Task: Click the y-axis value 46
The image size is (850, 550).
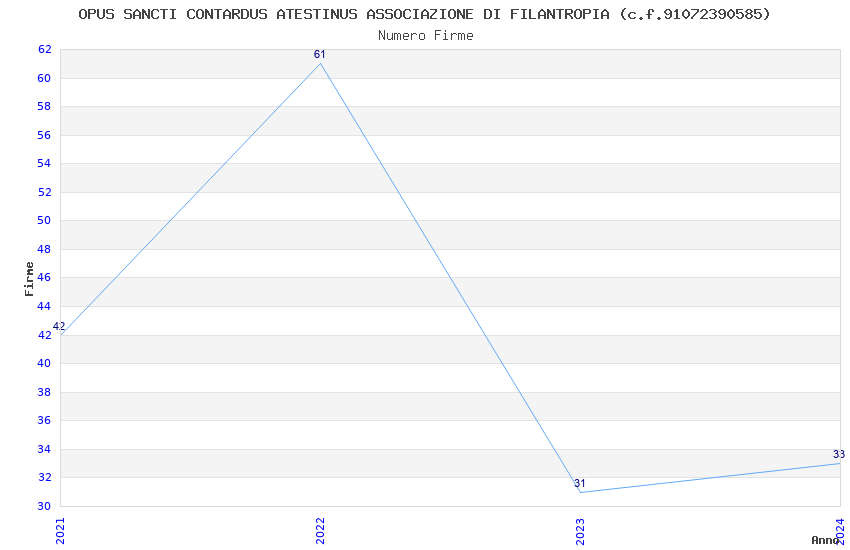Action: click(x=44, y=277)
